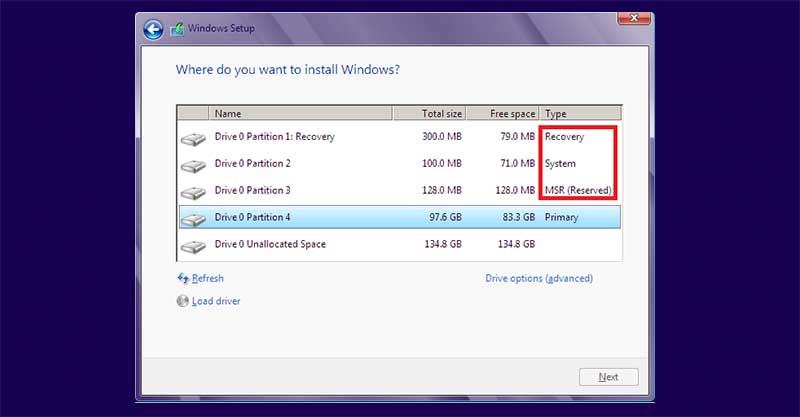Screen dimensions: 800x417
Task: Refresh the drive list
Action: [x=208, y=278]
